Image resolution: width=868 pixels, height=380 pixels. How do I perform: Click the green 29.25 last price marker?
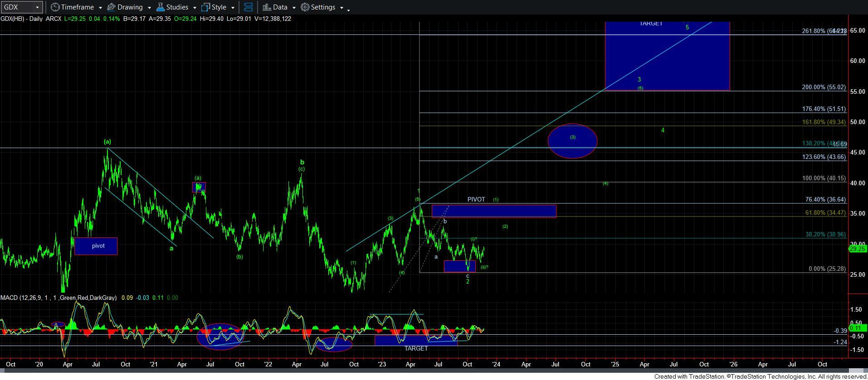857,249
